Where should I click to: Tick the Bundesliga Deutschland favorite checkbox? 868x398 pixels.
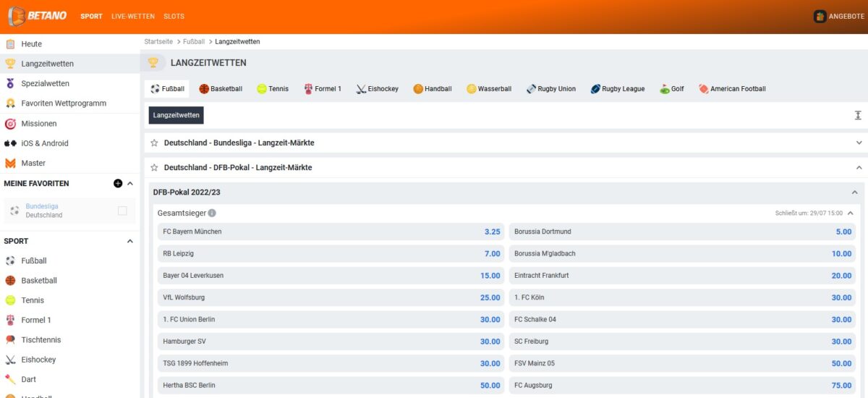[122, 211]
